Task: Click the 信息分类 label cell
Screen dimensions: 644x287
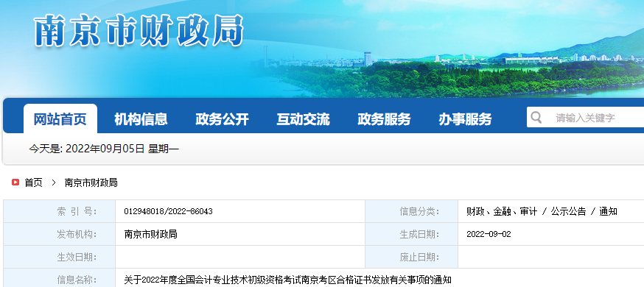Action: pyautogui.click(x=412, y=211)
